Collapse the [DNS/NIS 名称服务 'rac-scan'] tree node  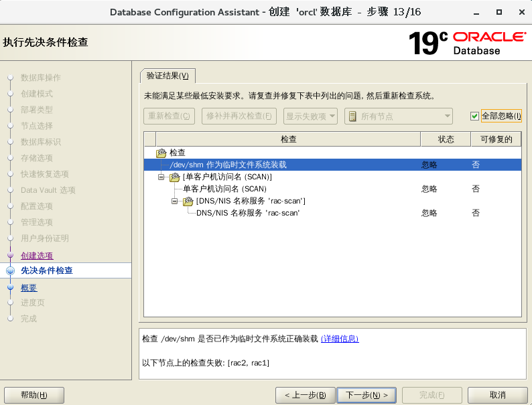(x=175, y=201)
